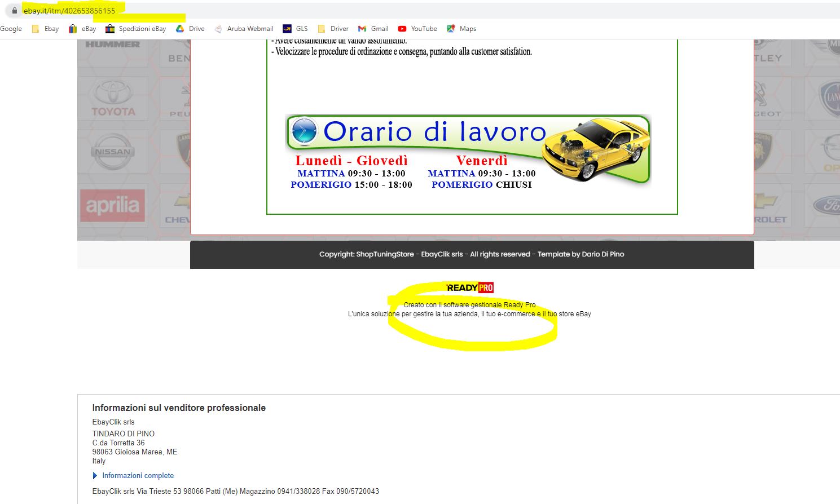The height and width of the screenshot is (504, 840).
Task: Click the Toyota brand logo
Action: click(113, 99)
